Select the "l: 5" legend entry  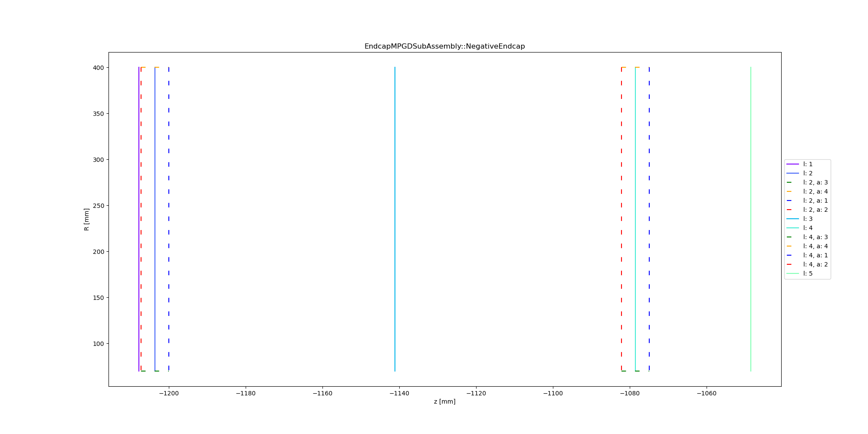click(x=808, y=273)
